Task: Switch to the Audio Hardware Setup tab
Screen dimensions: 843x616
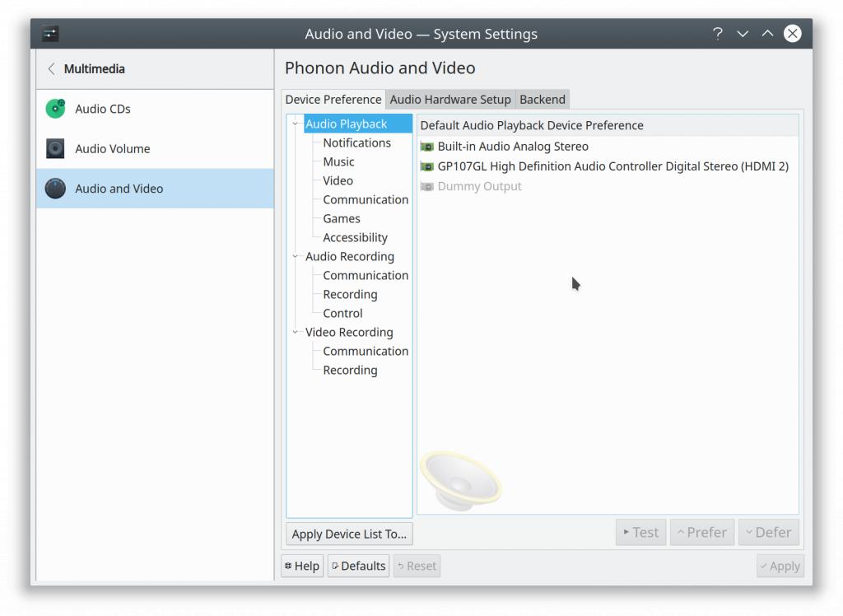Action: [x=450, y=100]
